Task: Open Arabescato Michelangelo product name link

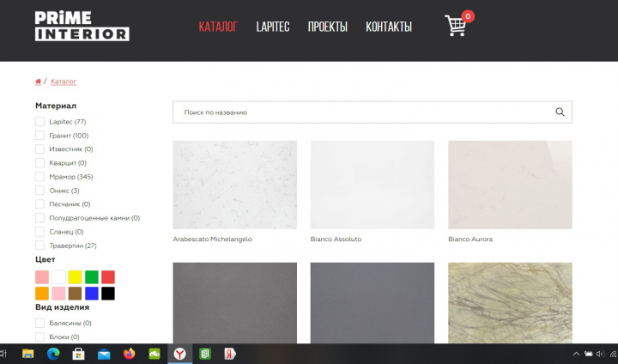Action: pyautogui.click(x=213, y=239)
